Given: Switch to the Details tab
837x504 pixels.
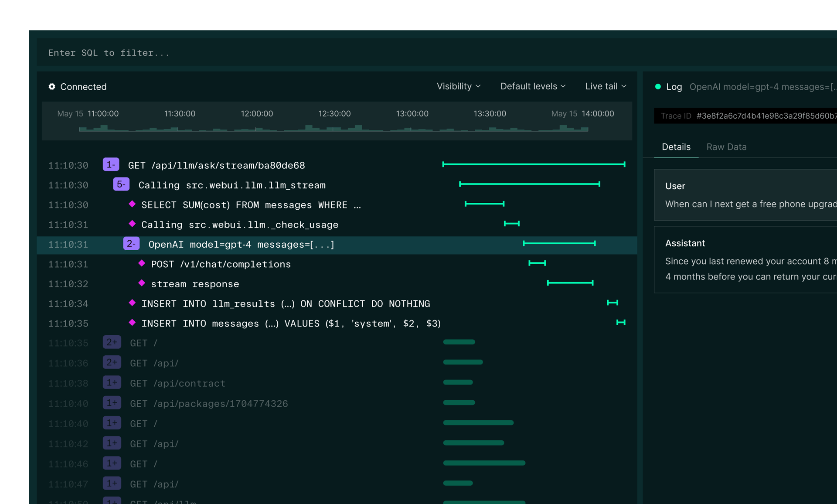Looking at the screenshot, I should [x=676, y=147].
